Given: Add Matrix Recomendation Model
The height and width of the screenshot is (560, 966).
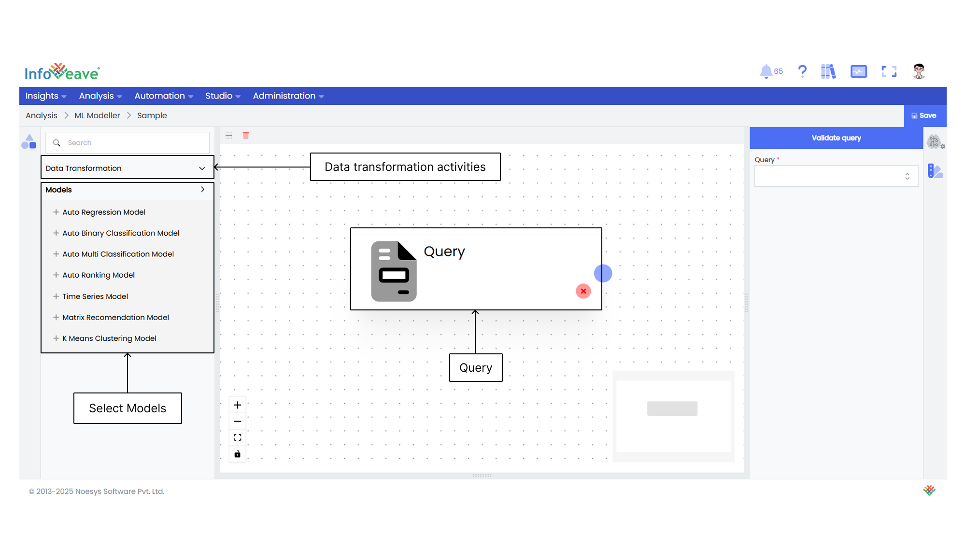Looking at the screenshot, I should click(111, 317).
